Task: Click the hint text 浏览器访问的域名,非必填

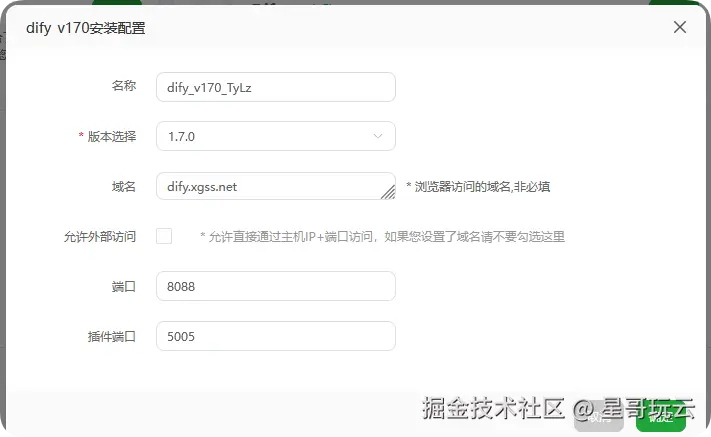Action: (x=478, y=186)
